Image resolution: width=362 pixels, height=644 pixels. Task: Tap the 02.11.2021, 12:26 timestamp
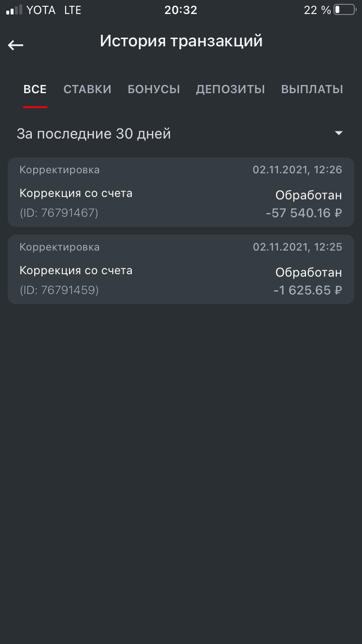click(297, 170)
